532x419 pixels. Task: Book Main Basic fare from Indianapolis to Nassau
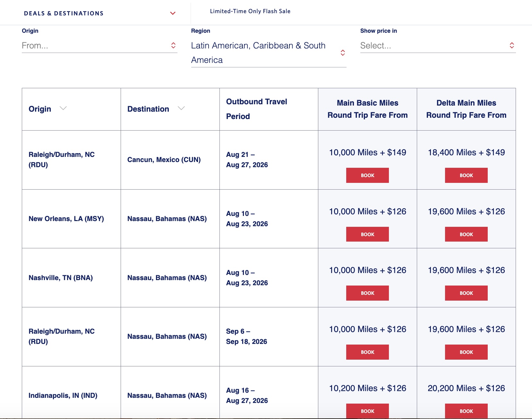tap(367, 411)
